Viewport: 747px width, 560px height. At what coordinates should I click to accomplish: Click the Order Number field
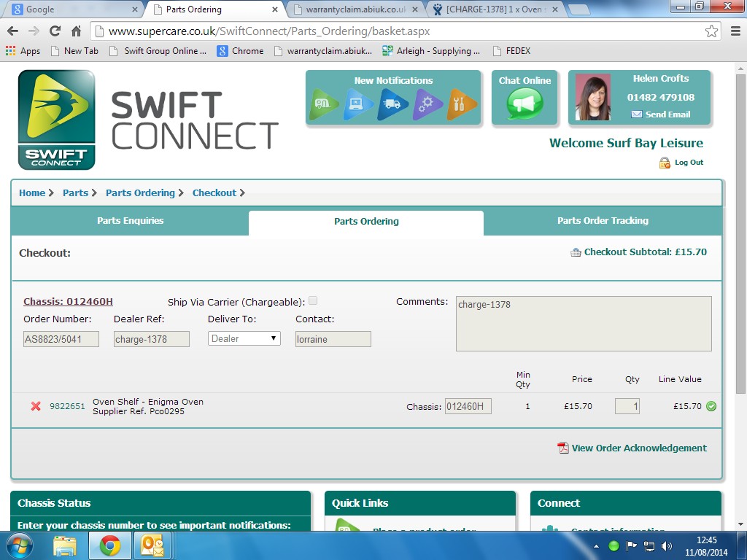click(61, 339)
